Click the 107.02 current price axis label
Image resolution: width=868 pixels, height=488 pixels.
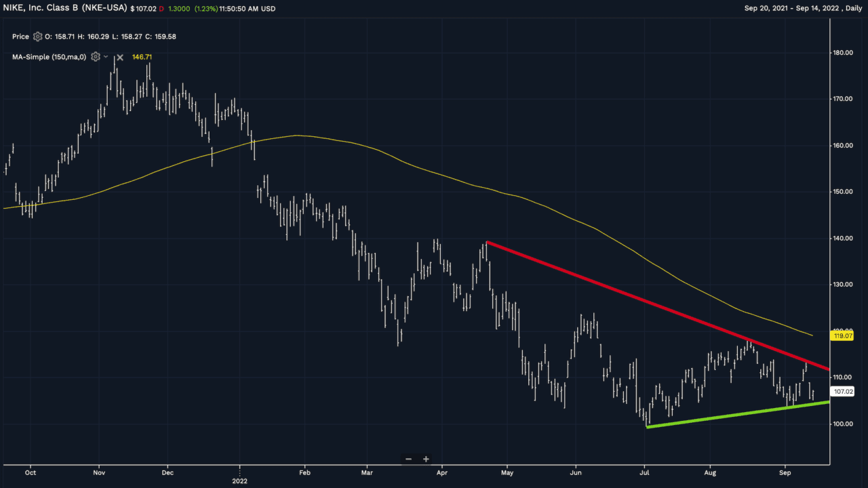click(x=843, y=392)
